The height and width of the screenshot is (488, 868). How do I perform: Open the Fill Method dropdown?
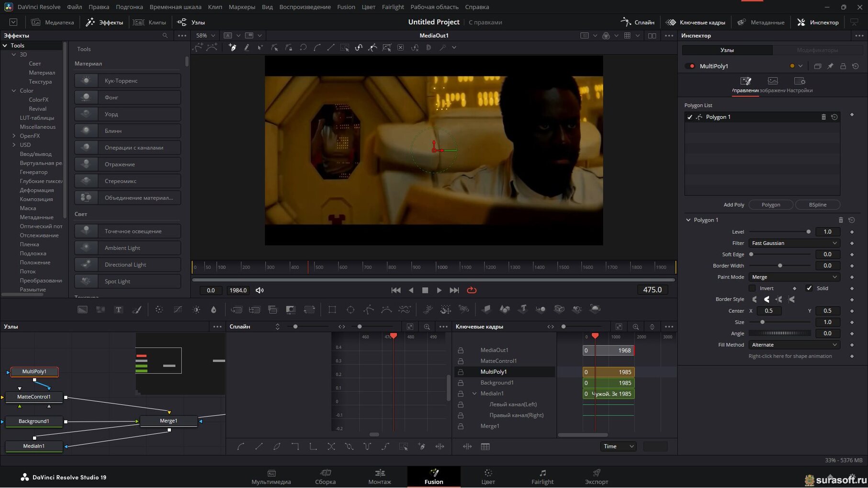click(794, 345)
